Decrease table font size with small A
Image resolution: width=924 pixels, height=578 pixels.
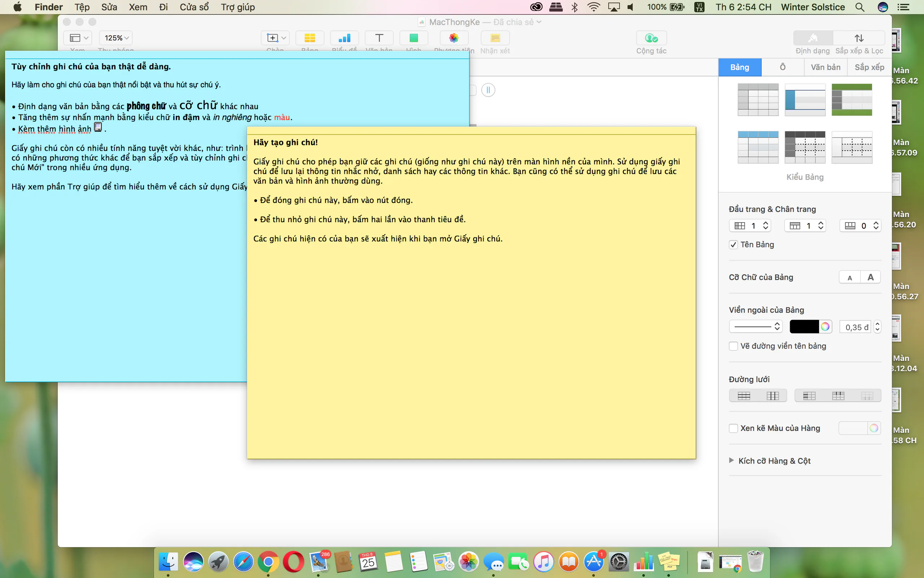(x=850, y=277)
